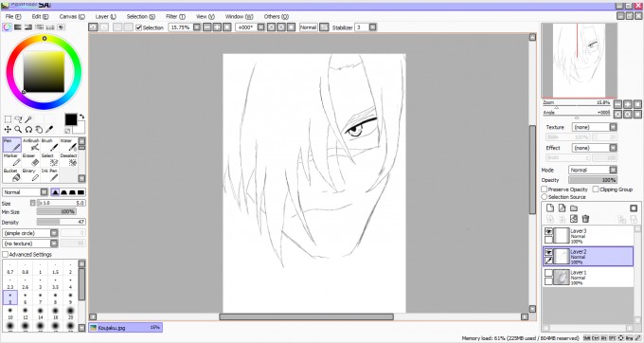Uncheck the Selection checkbox in toolbar

[x=139, y=27]
